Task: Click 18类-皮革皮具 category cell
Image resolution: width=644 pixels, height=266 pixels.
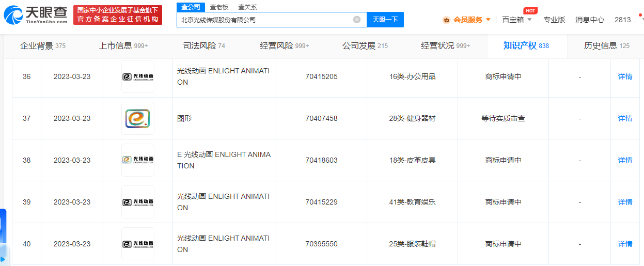Action: (x=412, y=160)
